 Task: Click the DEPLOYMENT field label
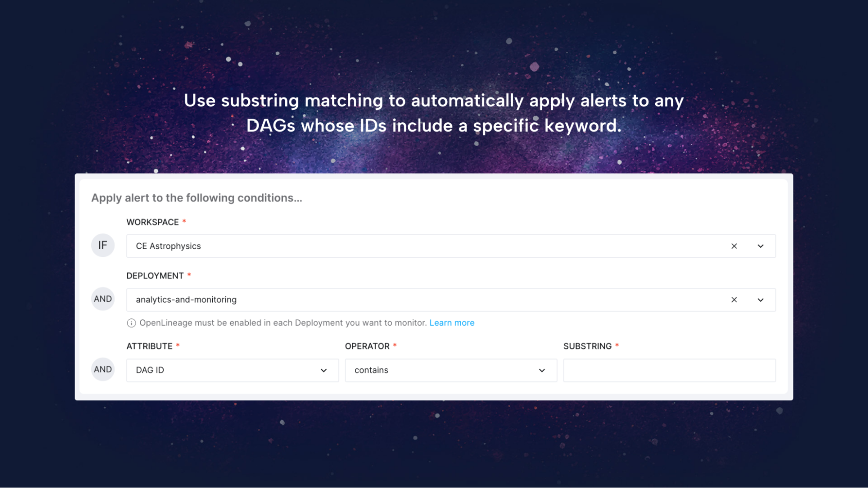155,276
